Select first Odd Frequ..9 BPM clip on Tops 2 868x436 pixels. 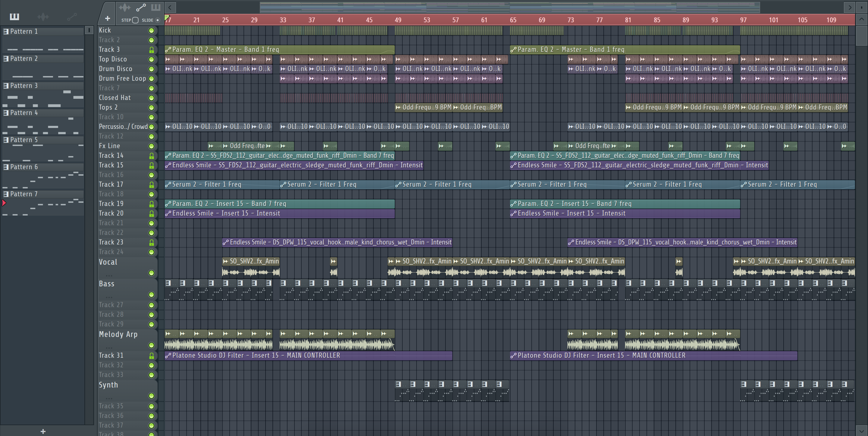(x=423, y=107)
